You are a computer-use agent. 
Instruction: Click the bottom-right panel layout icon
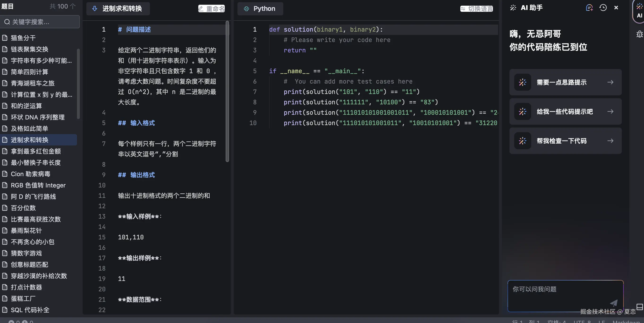click(x=639, y=306)
